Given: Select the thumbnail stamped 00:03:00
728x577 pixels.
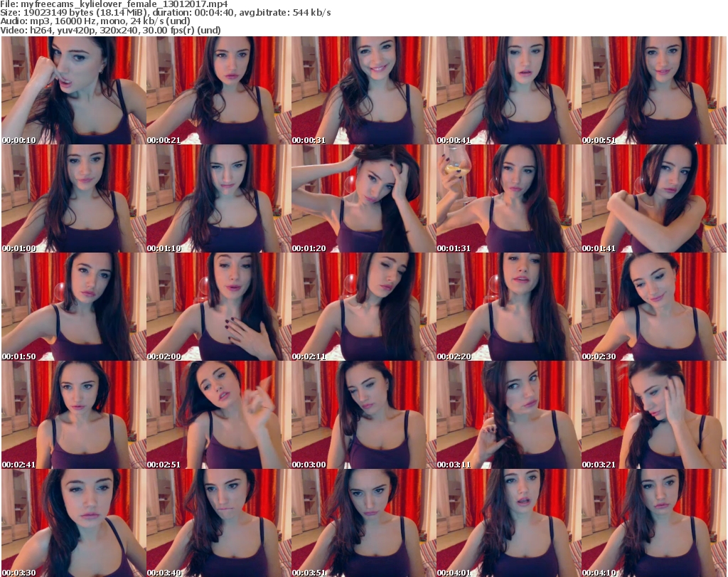Looking at the screenshot, I should 364,415.
